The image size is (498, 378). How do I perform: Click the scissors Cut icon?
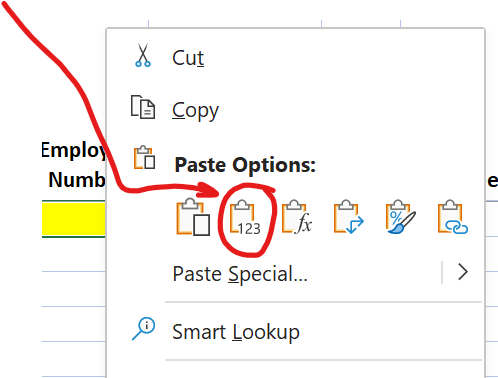point(143,56)
